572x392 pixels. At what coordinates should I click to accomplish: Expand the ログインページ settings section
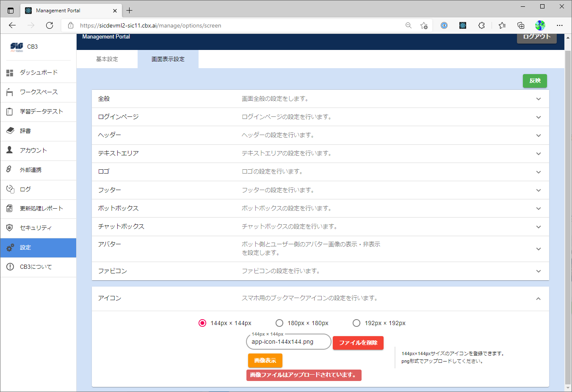538,117
